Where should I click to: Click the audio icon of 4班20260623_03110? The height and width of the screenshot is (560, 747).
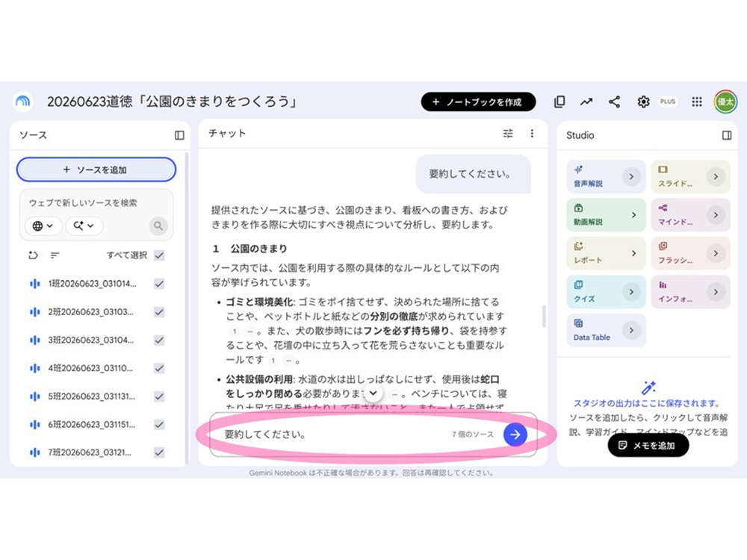(x=35, y=368)
